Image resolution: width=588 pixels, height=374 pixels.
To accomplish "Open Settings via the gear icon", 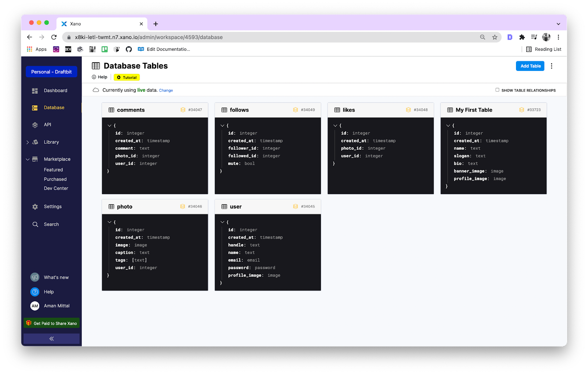I will click(35, 206).
